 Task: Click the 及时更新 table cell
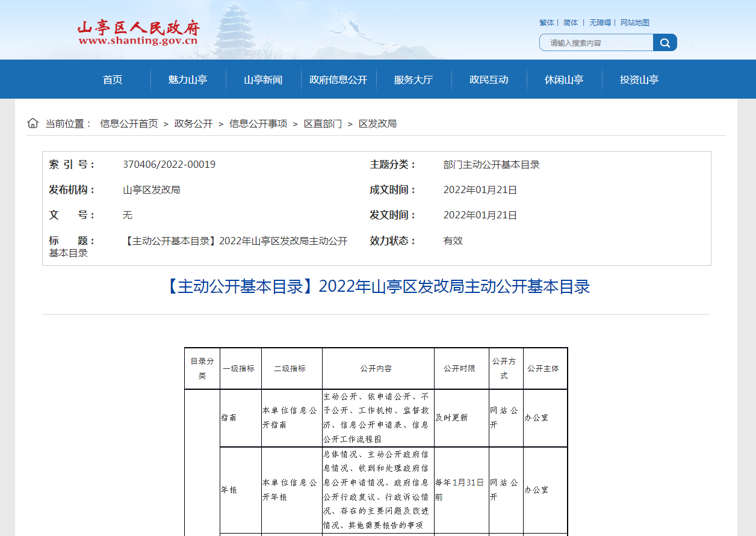(462, 417)
